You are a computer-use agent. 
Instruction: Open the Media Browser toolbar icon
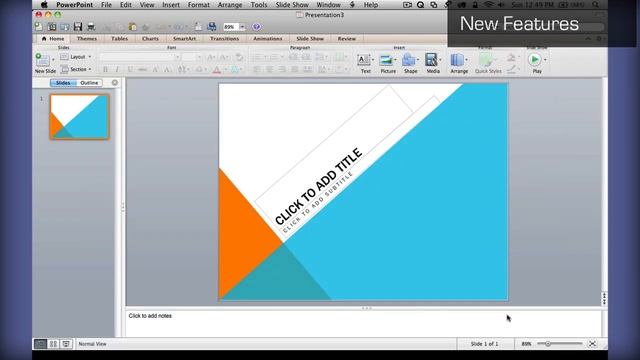tap(211, 27)
